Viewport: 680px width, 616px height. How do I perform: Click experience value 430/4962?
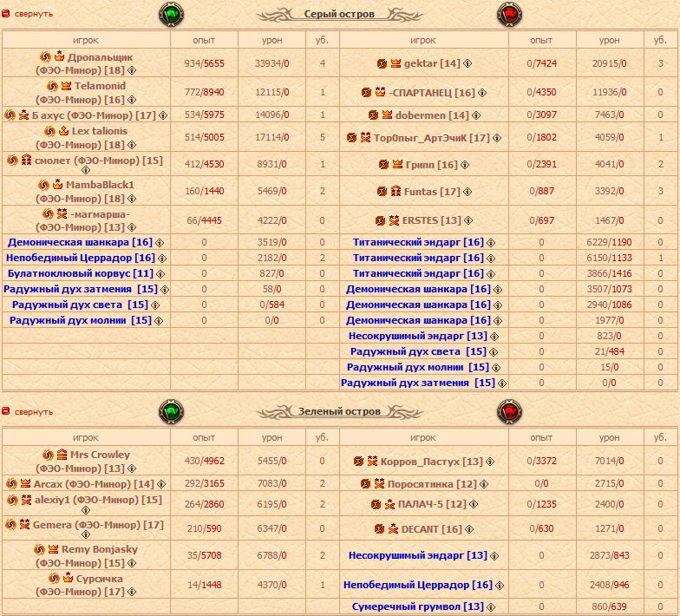(x=204, y=461)
